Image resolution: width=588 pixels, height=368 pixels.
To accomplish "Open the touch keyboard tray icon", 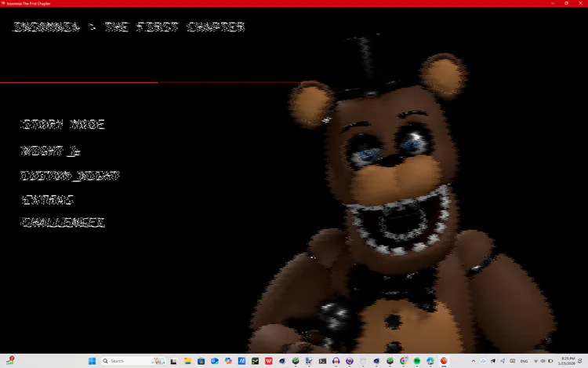I will click(512, 361).
